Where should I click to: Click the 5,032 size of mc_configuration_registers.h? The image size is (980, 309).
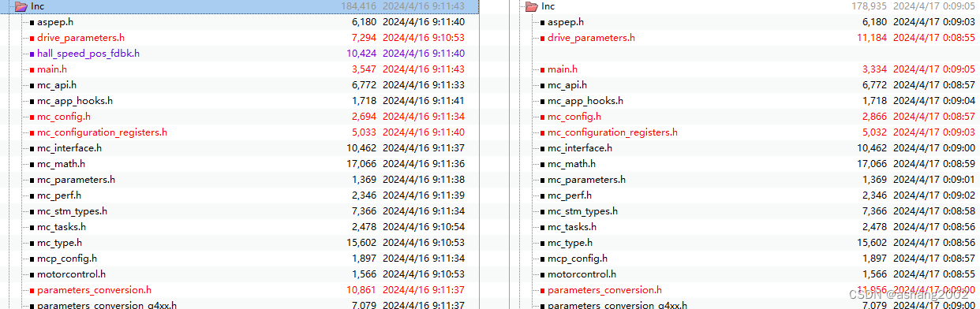[x=875, y=132]
